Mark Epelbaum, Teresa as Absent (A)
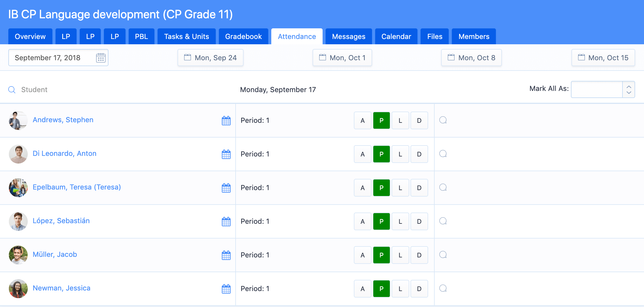This screenshot has height=307, width=644. 363,188
